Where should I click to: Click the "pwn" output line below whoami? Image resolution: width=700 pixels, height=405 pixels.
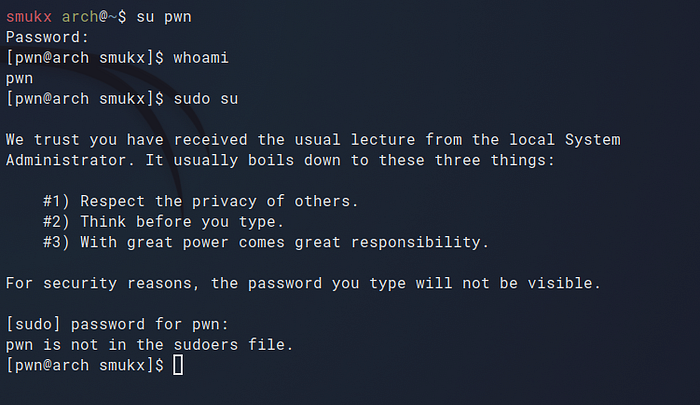pos(19,78)
